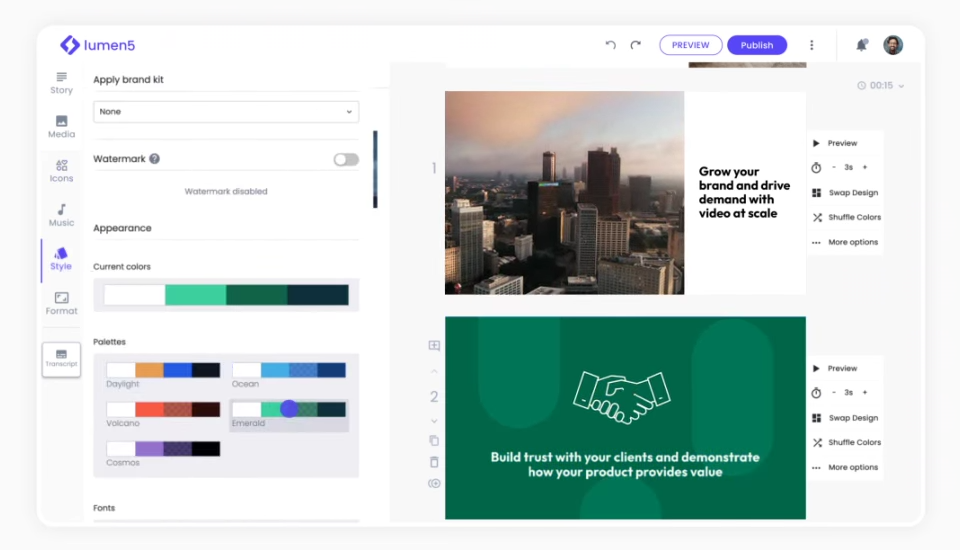Open the Format tab in the sidebar
Screen dimensions: 960x550
[61, 303]
